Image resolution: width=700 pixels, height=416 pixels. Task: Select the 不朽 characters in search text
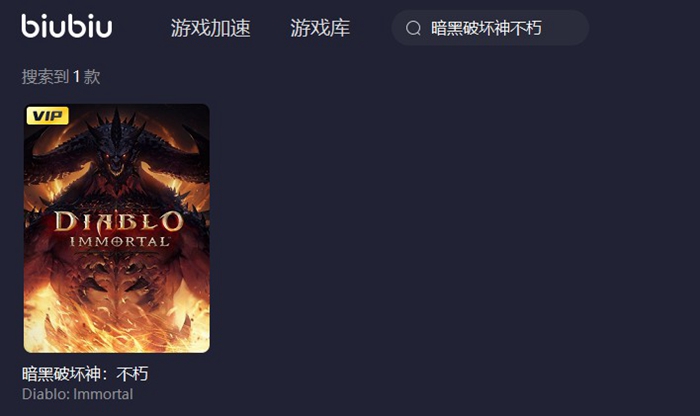[525, 28]
